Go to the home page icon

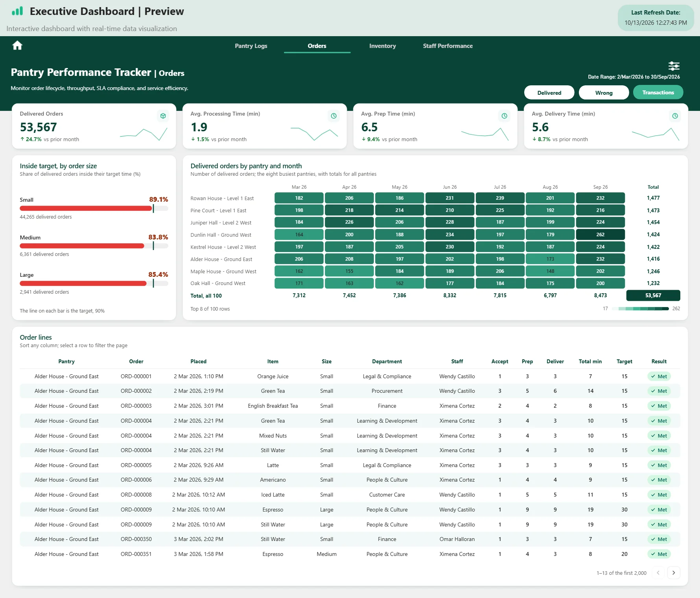tap(17, 46)
